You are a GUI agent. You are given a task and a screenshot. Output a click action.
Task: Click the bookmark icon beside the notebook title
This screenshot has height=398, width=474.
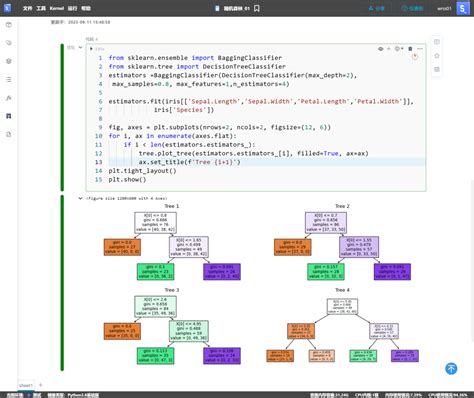click(x=257, y=8)
